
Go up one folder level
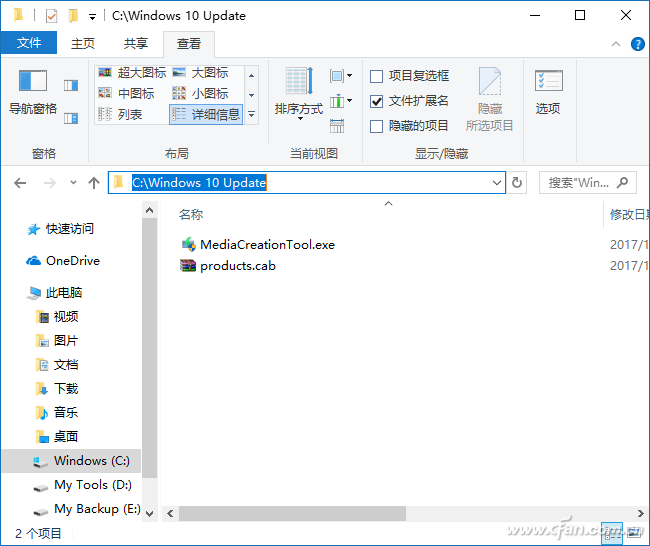pyautogui.click(x=94, y=183)
